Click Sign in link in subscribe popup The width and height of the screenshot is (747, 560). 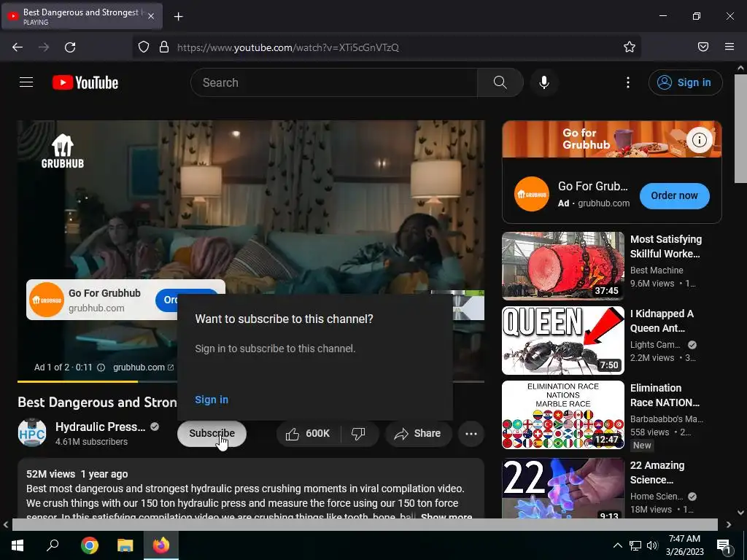click(212, 400)
